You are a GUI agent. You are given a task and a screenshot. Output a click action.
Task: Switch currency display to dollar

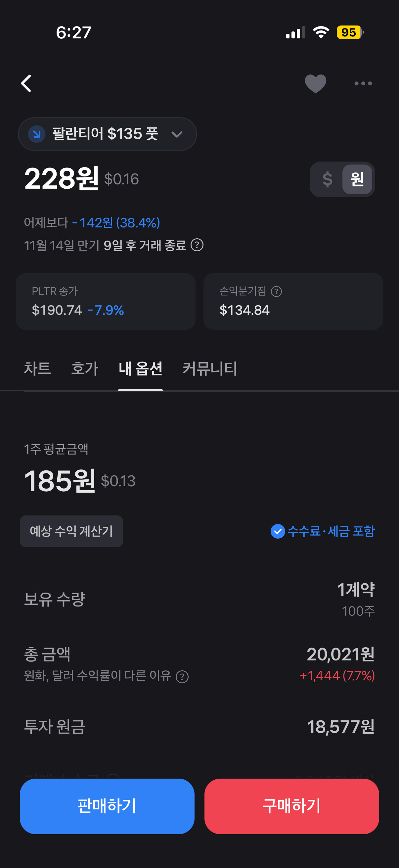[x=327, y=179]
